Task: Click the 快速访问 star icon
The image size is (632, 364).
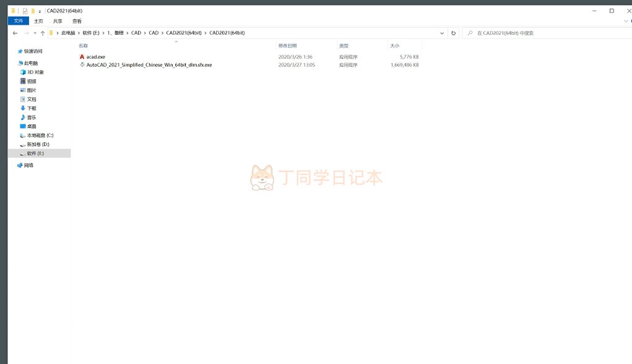Action: [x=20, y=51]
